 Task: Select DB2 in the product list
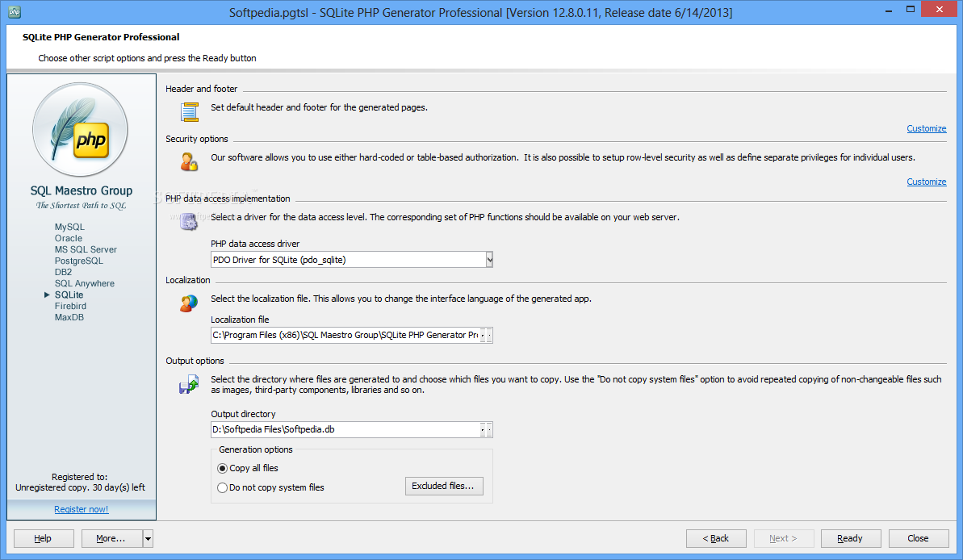click(x=63, y=272)
